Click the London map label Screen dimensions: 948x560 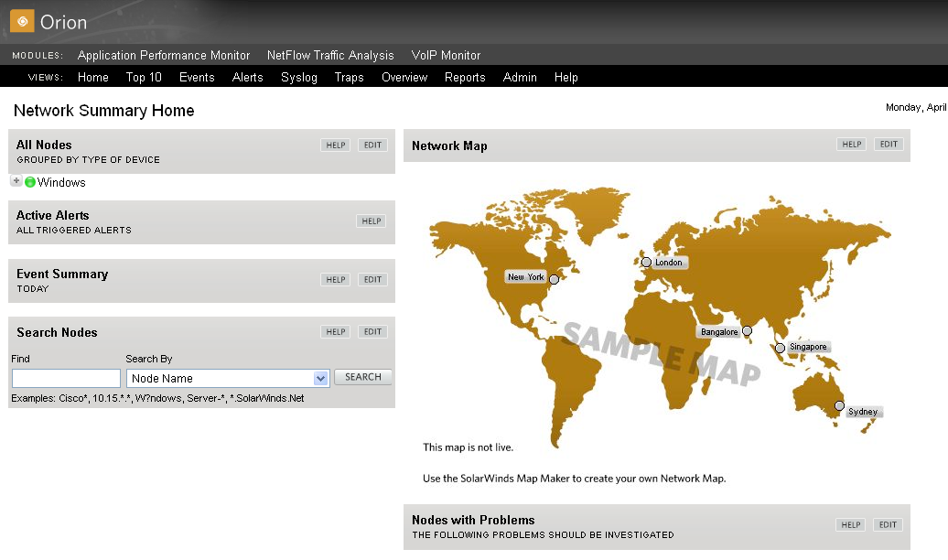coord(669,263)
